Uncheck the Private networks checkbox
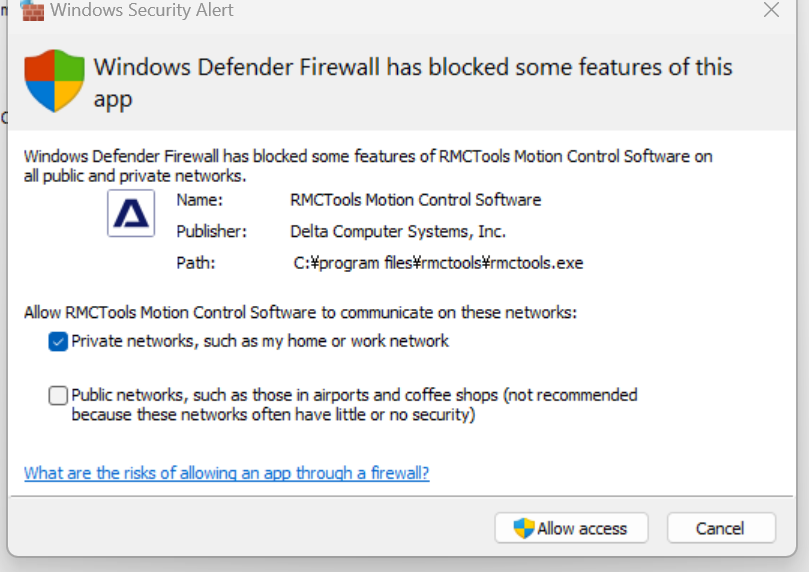The width and height of the screenshot is (809, 572). coord(58,341)
